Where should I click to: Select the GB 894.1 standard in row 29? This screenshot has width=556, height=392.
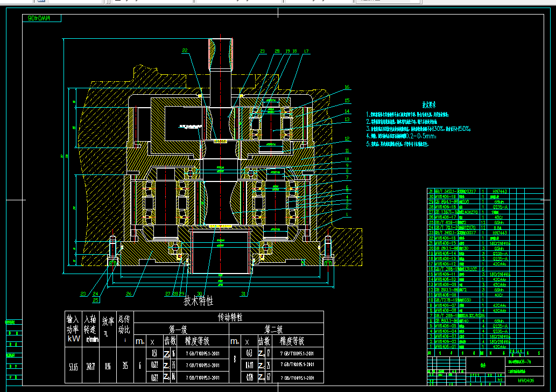(447, 202)
